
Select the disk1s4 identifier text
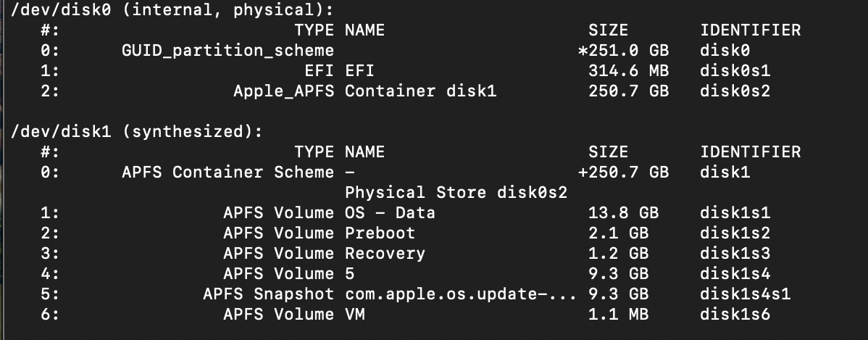pos(735,274)
